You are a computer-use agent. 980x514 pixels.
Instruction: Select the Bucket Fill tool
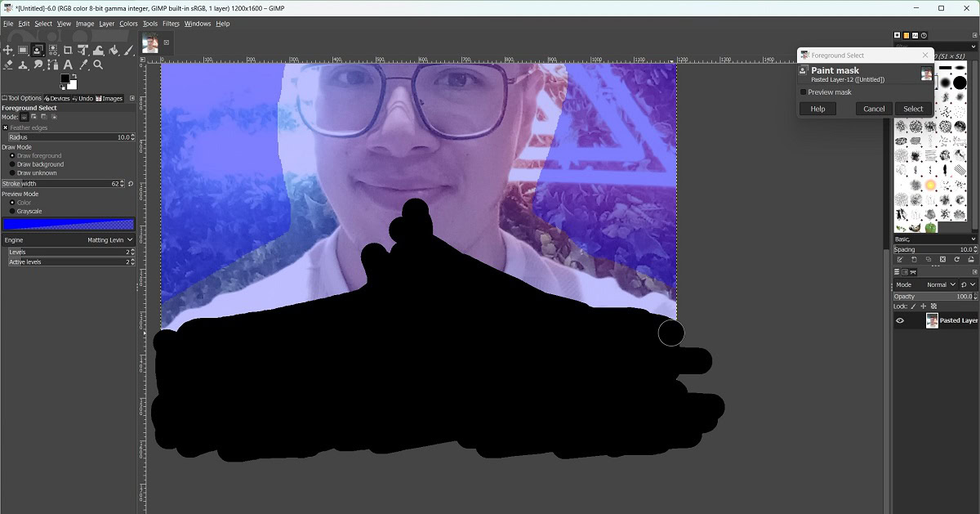114,50
